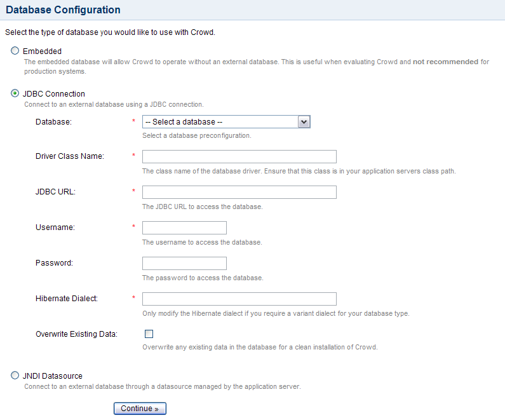Click the Embedded option label text
Viewport: 505px width, 420px height.
click(x=42, y=51)
